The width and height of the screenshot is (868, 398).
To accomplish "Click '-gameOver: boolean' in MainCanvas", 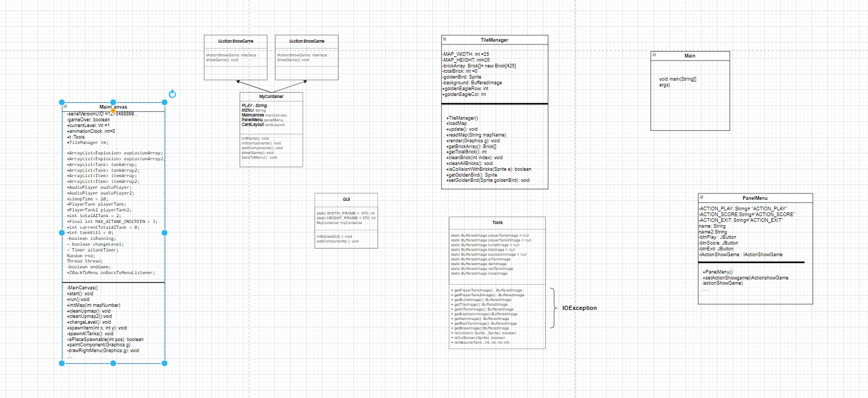I will click(88, 120).
